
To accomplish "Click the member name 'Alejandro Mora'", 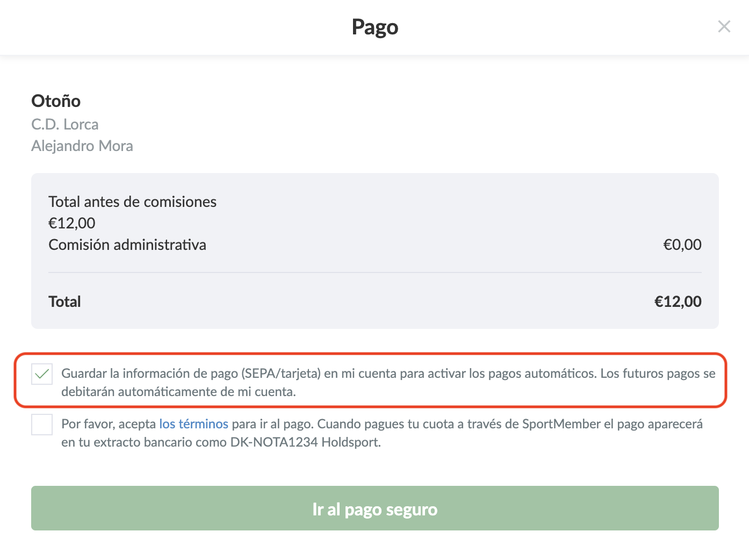I will pyautogui.click(x=82, y=146).
